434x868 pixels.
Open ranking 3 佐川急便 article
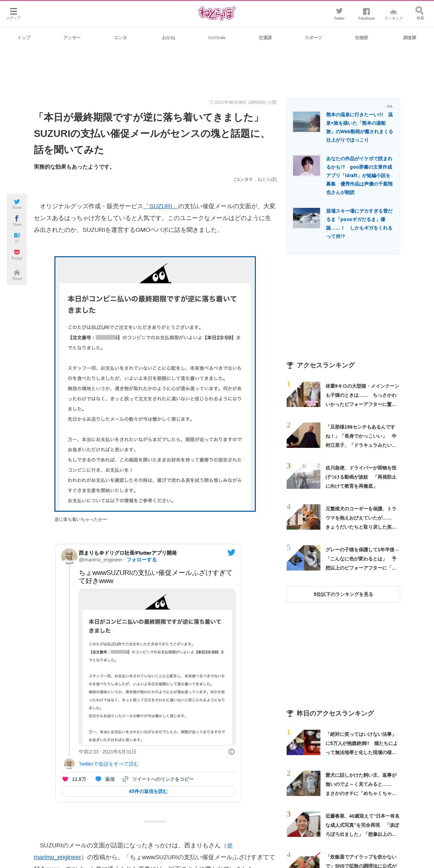[x=361, y=477]
